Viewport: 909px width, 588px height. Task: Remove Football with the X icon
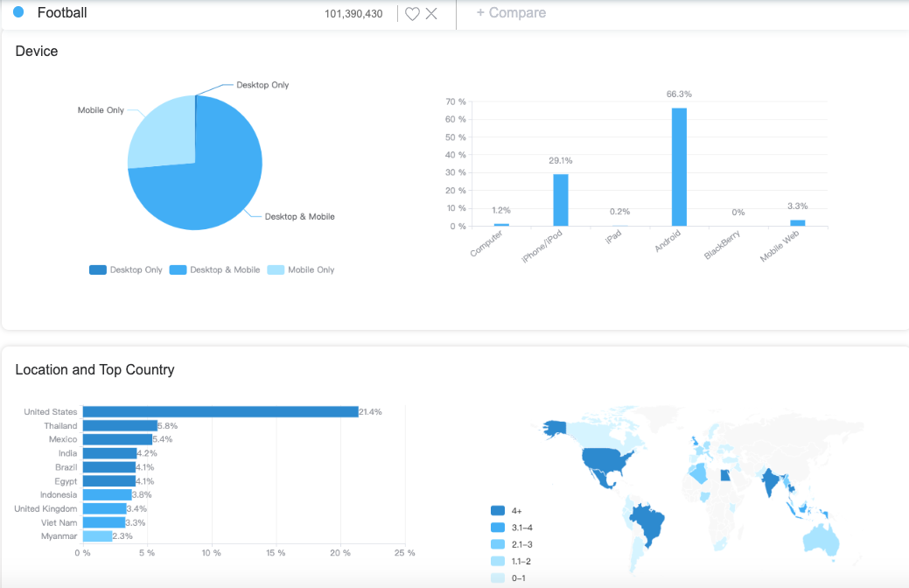431,14
